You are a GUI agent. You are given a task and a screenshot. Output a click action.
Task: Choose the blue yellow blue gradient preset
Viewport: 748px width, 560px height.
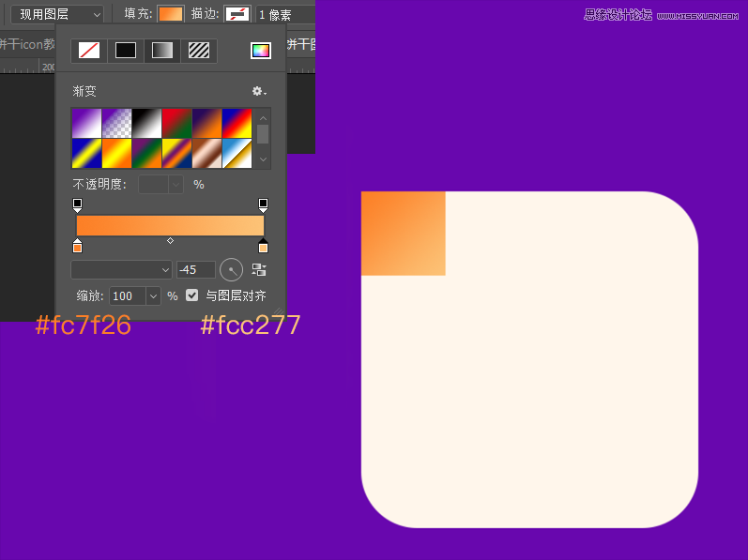coord(86,154)
